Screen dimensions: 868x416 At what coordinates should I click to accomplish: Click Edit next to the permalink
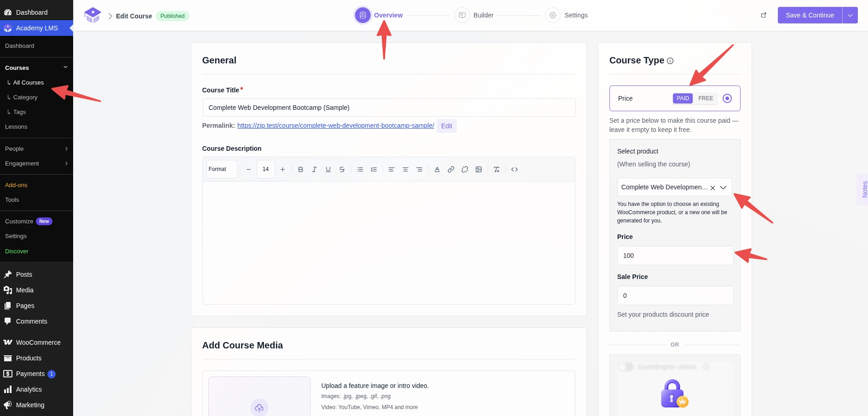446,126
